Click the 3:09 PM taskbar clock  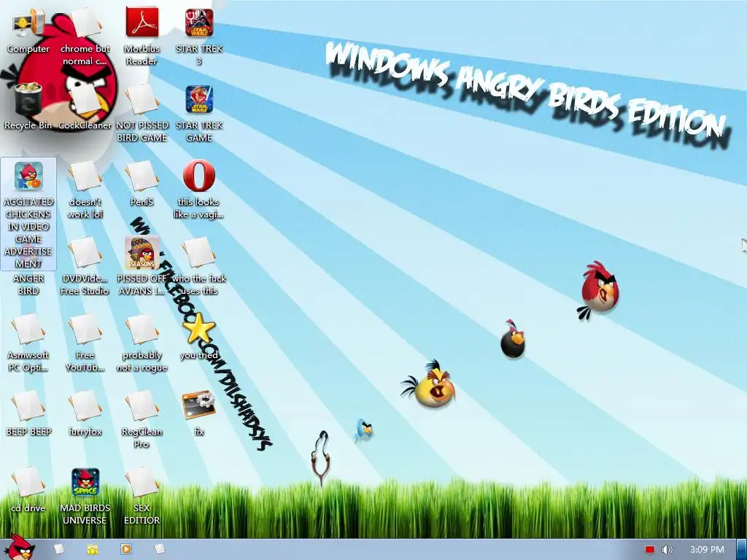coord(707,550)
